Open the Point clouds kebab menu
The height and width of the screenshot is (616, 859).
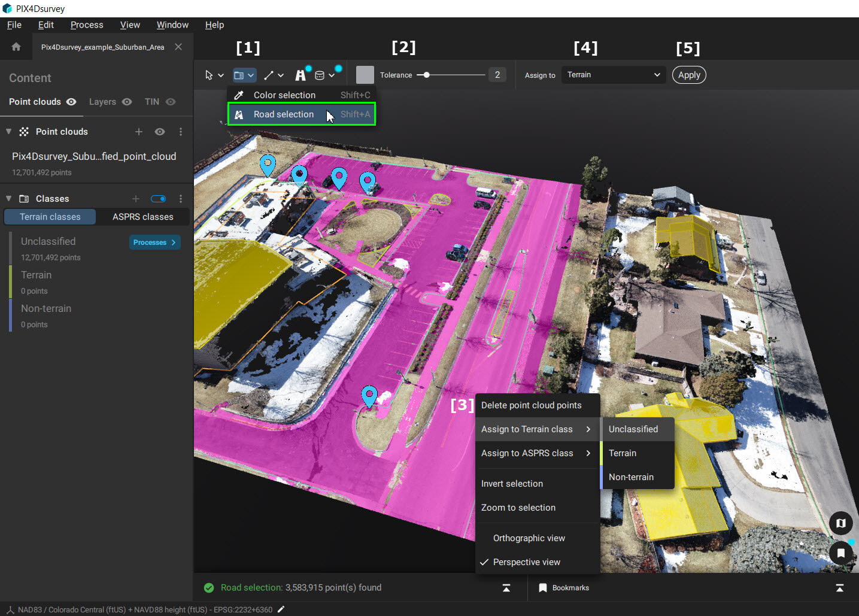click(x=181, y=132)
